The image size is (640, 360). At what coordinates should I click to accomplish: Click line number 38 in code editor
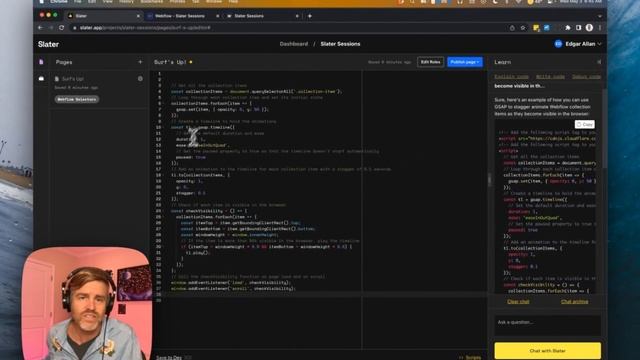click(x=159, y=294)
